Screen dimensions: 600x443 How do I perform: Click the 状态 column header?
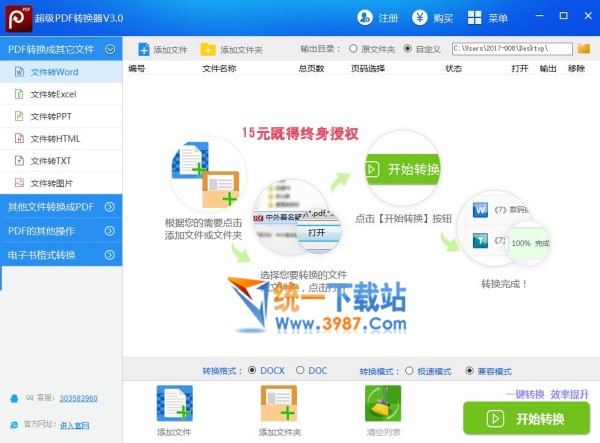tap(453, 68)
